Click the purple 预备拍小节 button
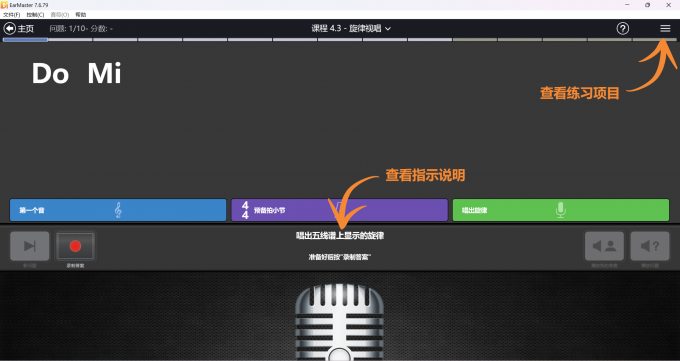Viewport: 680px width, 361px height. pos(339,210)
